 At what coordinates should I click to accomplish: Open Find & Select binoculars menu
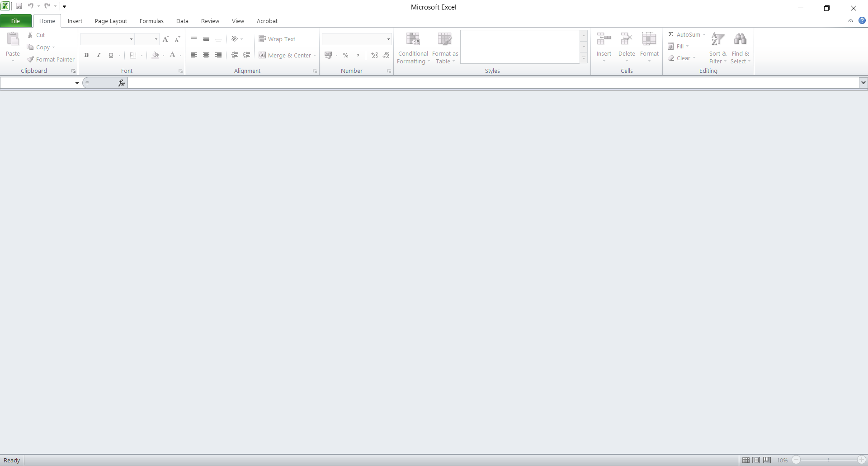pyautogui.click(x=740, y=48)
